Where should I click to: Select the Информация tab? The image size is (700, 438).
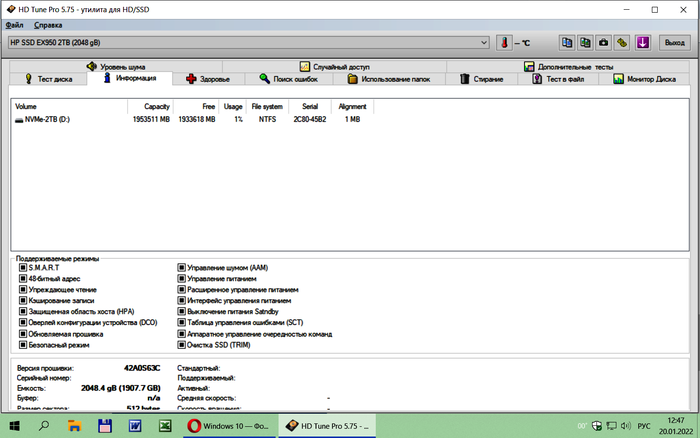coord(129,78)
